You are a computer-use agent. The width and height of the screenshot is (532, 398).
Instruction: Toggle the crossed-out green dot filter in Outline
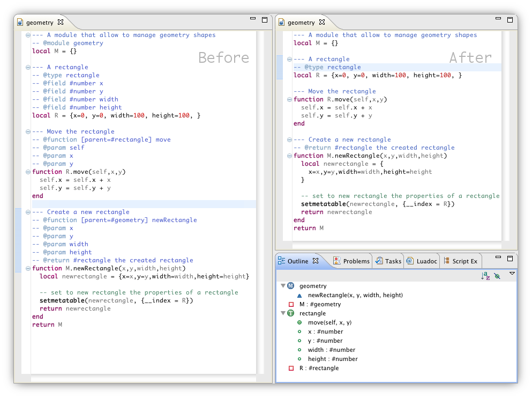tap(497, 276)
